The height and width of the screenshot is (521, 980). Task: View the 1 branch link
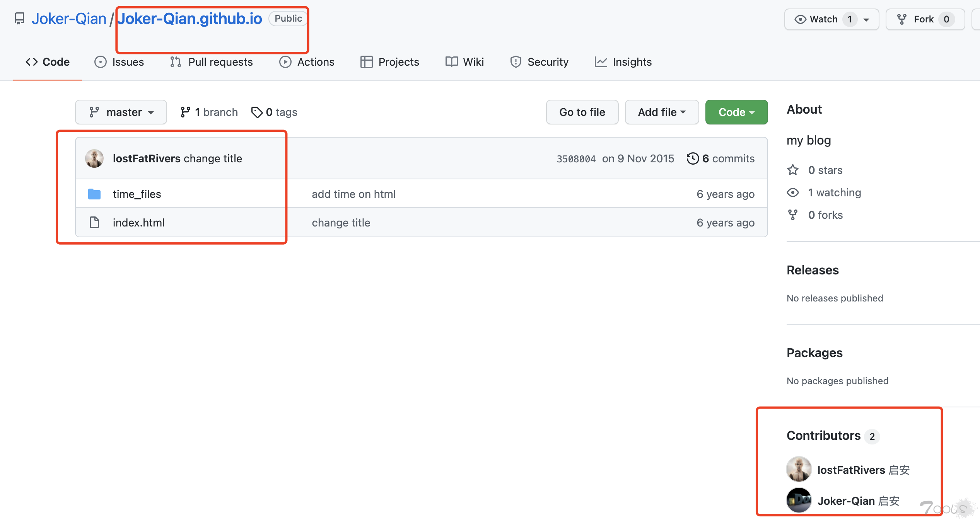(x=209, y=112)
